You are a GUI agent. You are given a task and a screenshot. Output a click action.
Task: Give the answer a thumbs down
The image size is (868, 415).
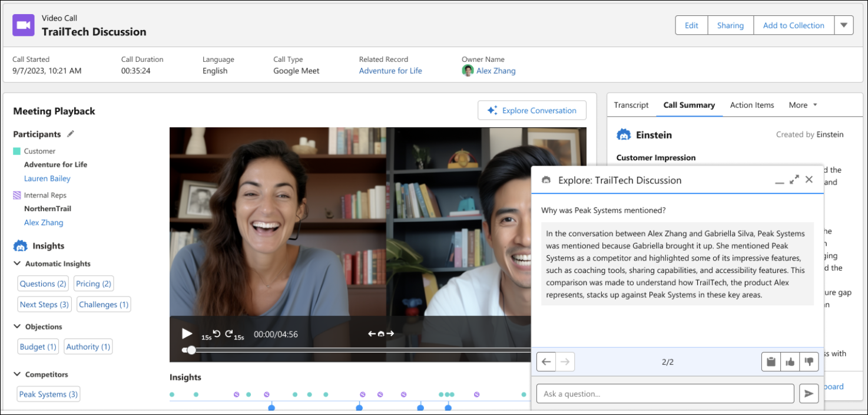(x=809, y=361)
